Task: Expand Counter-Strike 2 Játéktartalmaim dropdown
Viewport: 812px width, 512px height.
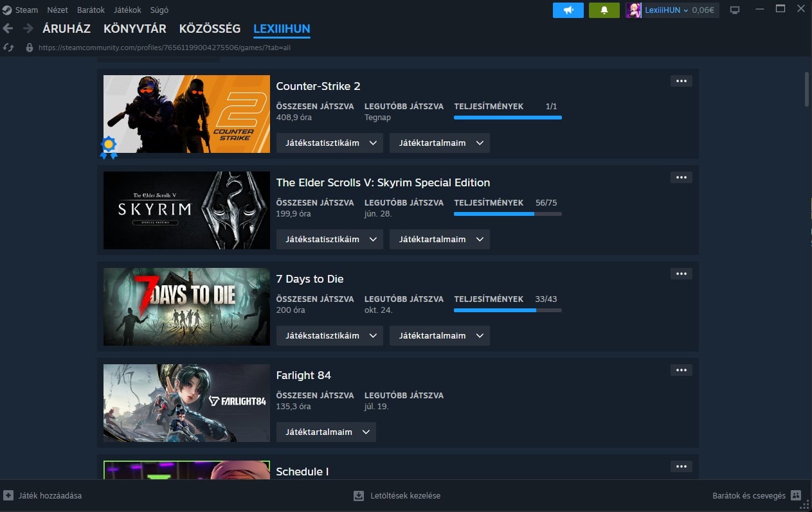Action: [x=440, y=143]
